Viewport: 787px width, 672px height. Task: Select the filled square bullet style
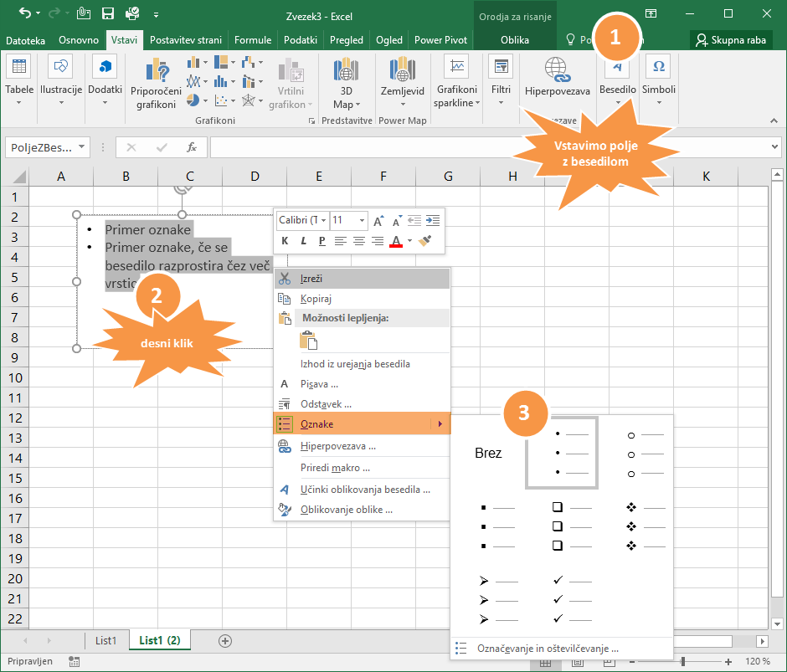point(497,527)
